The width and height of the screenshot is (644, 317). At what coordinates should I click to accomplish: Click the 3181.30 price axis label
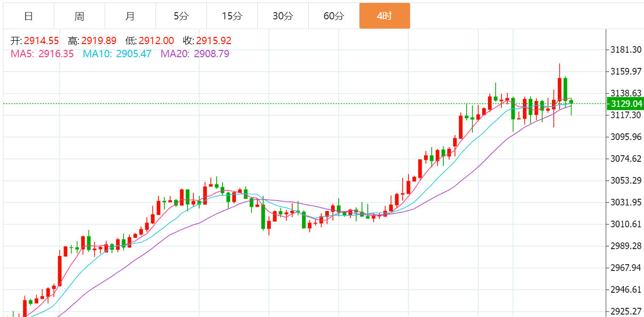(x=627, y=50)
